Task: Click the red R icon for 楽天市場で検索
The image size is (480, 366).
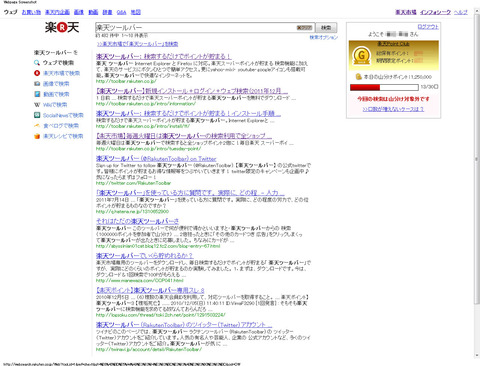Action: point(37,73)
